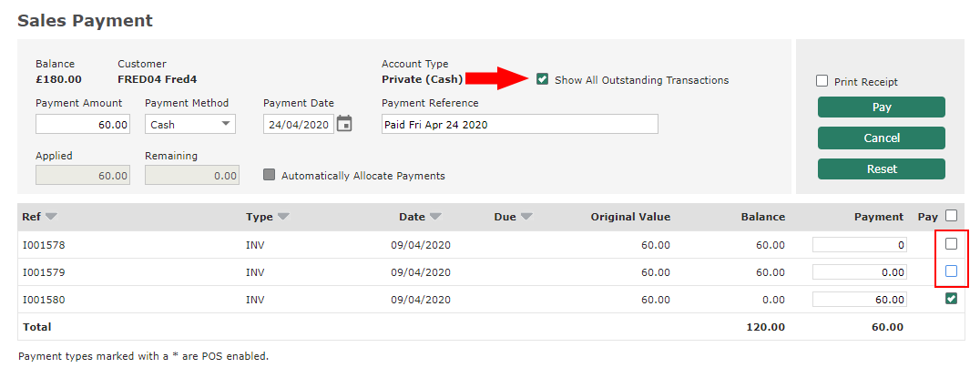Click the Reset button
The height and width of the screenshot is (378, 980).
coord(881,169)
